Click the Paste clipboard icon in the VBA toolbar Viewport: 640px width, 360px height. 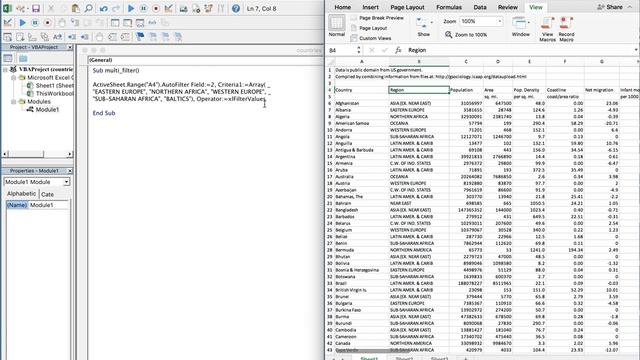pos(76,8)
